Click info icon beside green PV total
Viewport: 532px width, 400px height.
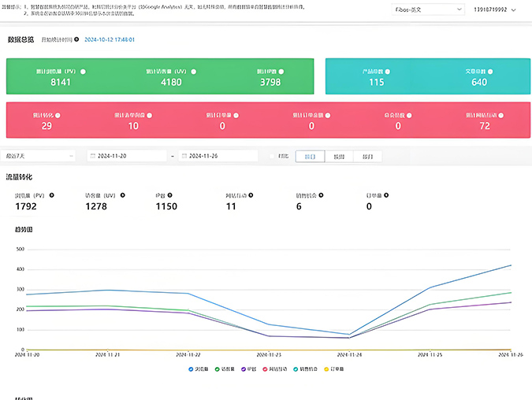(83, 71)
